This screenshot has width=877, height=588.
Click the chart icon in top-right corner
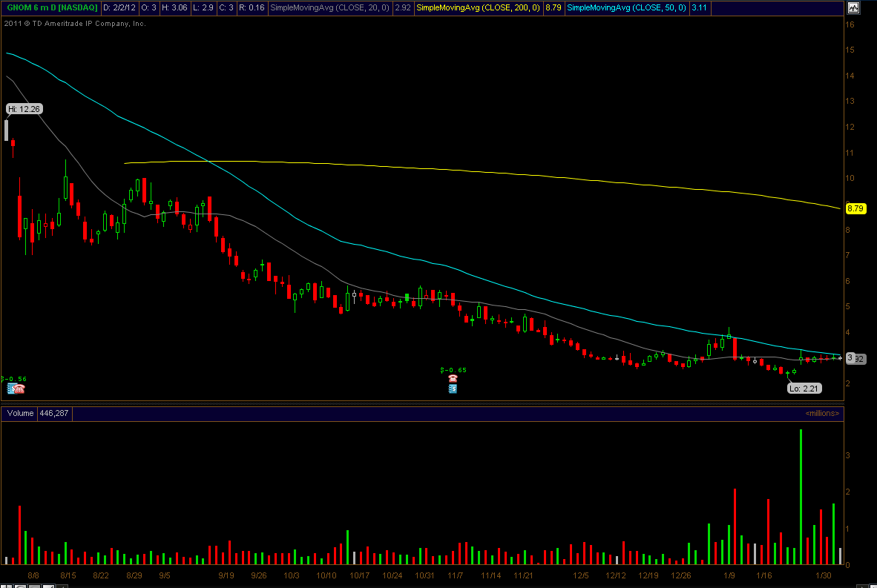click(x=853, y=8)
